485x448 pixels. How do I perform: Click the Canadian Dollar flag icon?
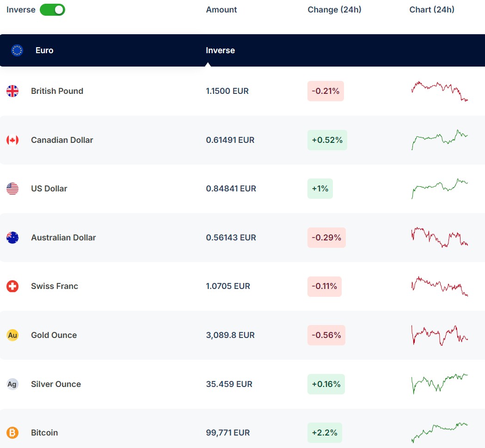pyautogui.click(x=12, y=140)
